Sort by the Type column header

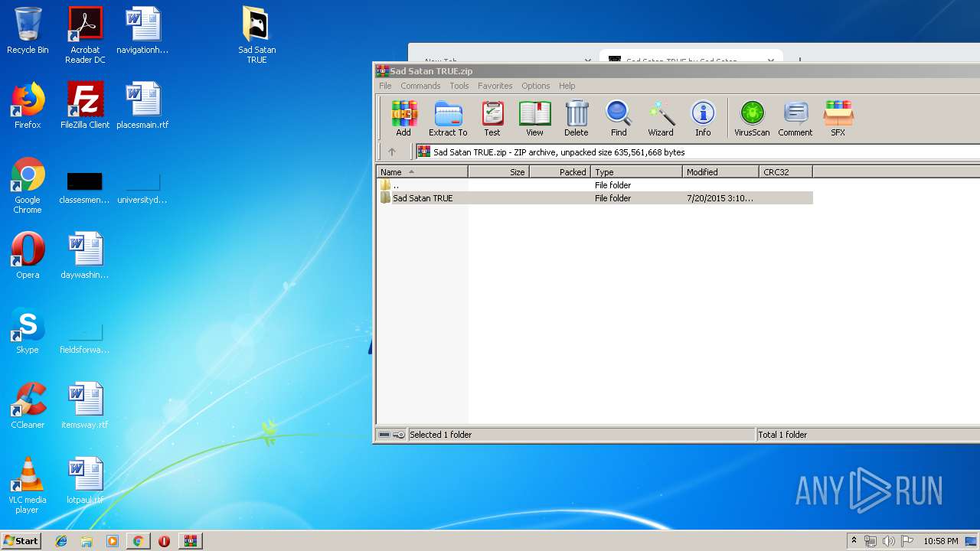[x=637, y=172]
